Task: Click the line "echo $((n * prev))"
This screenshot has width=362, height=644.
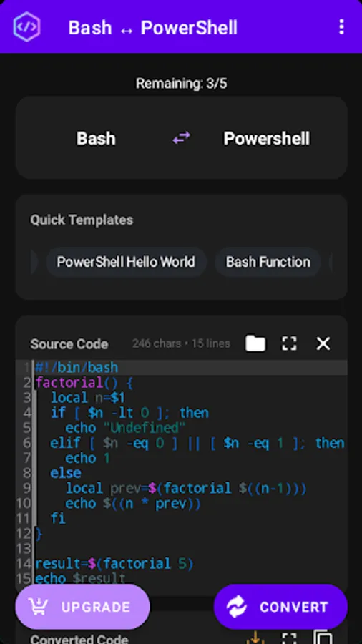Action: [132, 504]
